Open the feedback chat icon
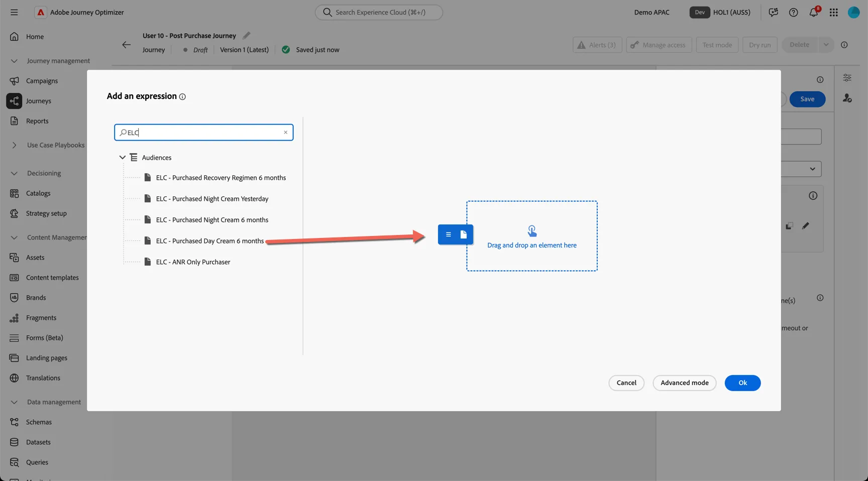 (x=773, y=12)
